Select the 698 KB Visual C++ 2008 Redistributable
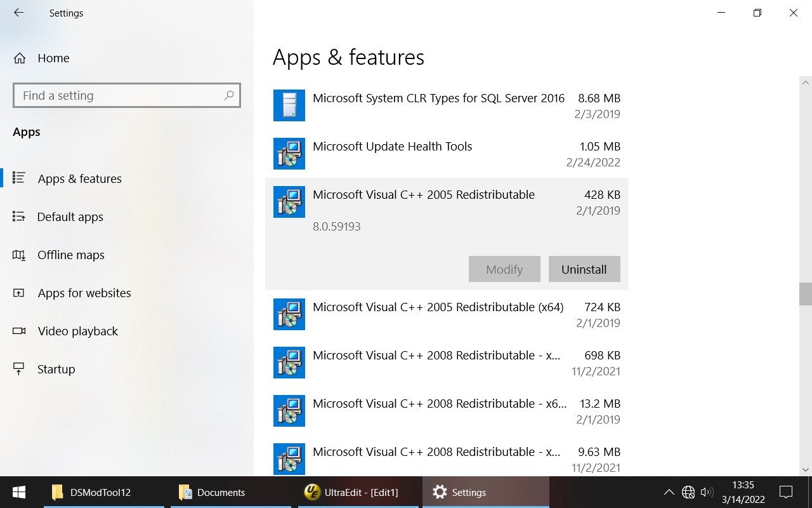The height and width of the screenshot is (508, 812). [447, 363]
